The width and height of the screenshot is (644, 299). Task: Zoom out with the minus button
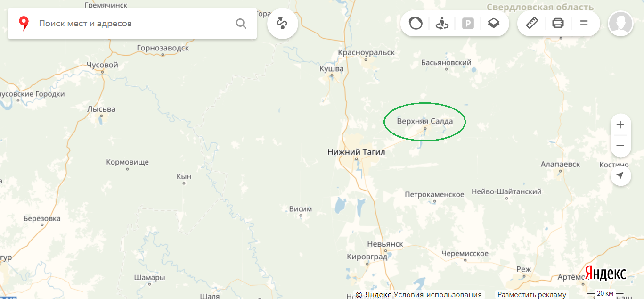coord(620,146)
